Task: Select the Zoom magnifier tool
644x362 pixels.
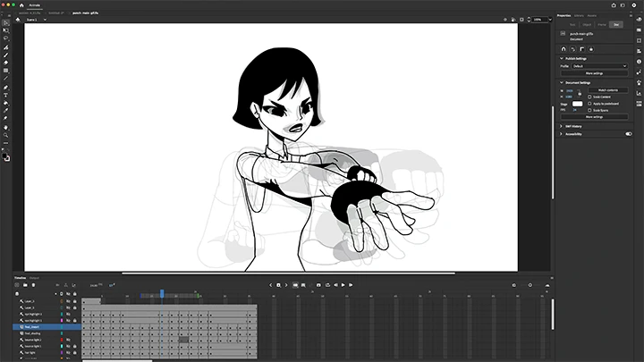Action: (5, 135)
